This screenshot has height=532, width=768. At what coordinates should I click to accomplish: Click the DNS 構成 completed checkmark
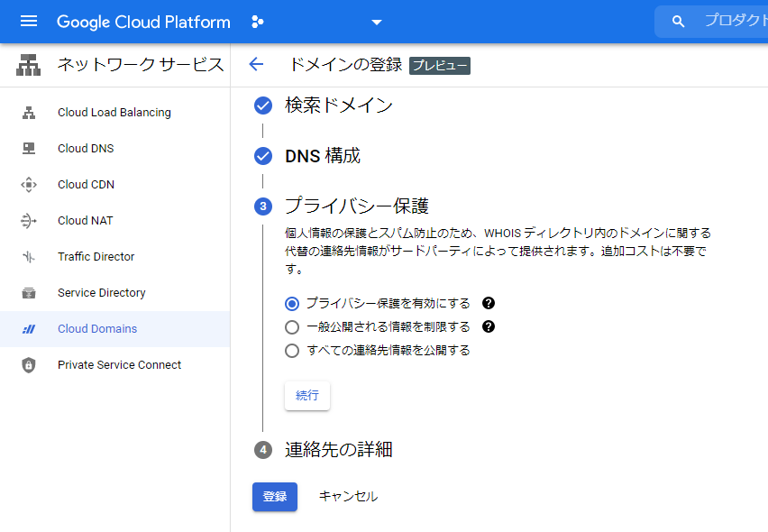(x=263, y=156)
